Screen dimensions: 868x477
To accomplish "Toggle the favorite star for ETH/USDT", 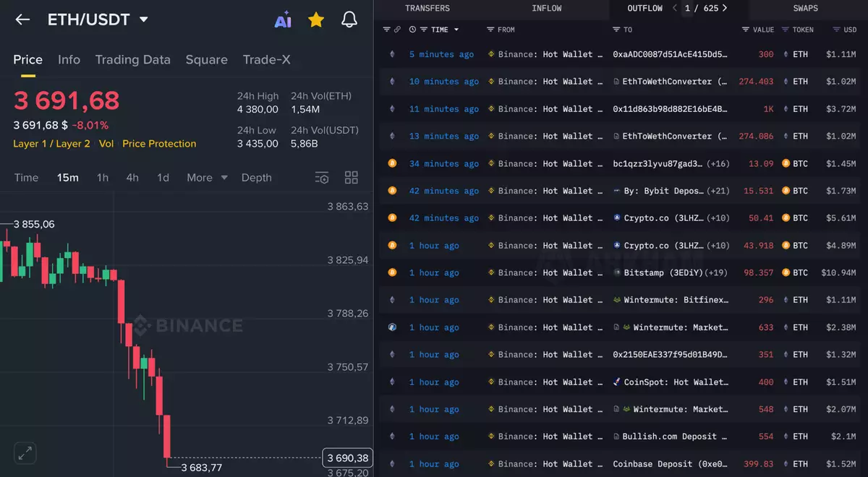I will point(316,20).
